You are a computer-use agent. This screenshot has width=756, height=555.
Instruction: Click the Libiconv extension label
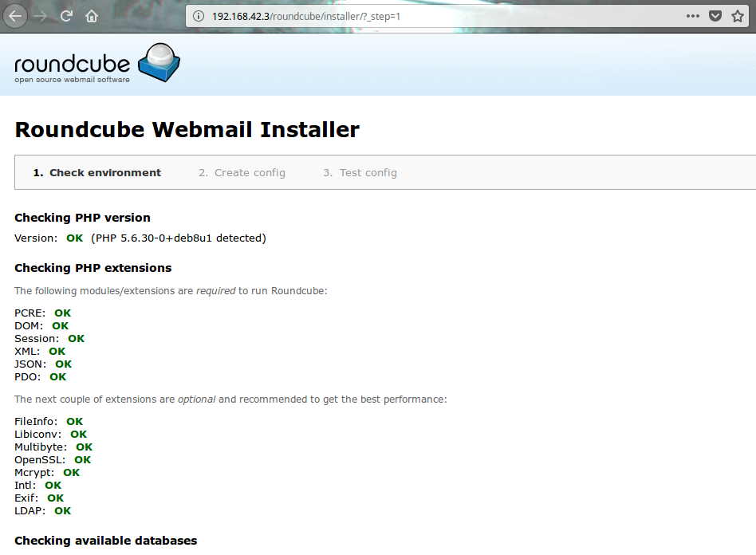point(38,435)
